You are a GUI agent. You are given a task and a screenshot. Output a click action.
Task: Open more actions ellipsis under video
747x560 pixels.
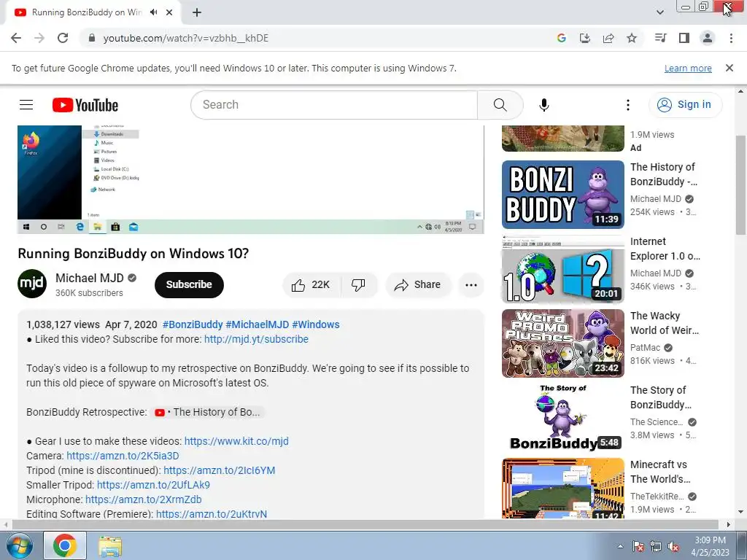[x=471, y=285]
